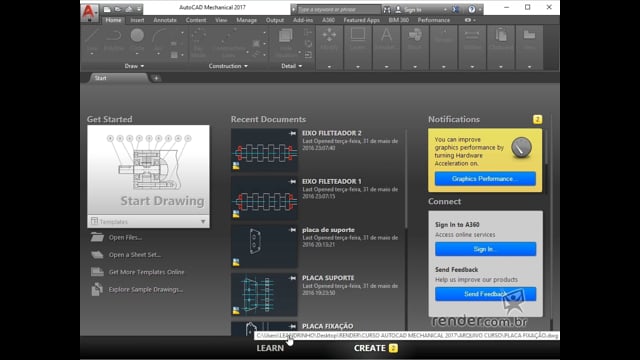Click the Send Feedback button
The width and height of the screenshot is (640, 360).
click(485, 294)
